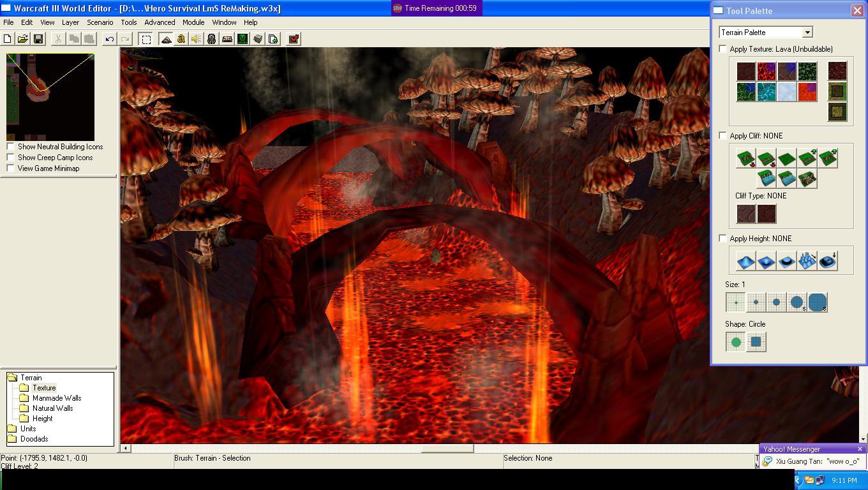Select the ramp cliff tool
This screenshot has height=490, width=868.
[x=807, y=179]
